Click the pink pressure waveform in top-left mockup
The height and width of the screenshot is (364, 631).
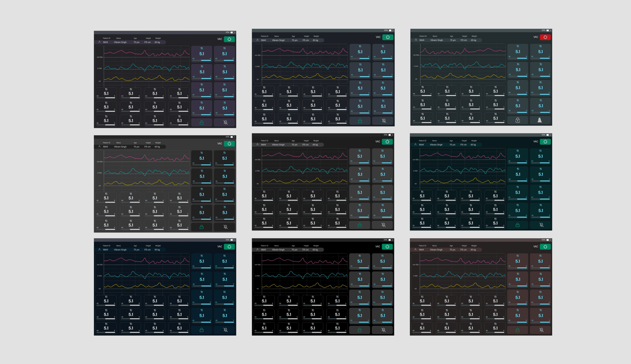click(147, 53)
